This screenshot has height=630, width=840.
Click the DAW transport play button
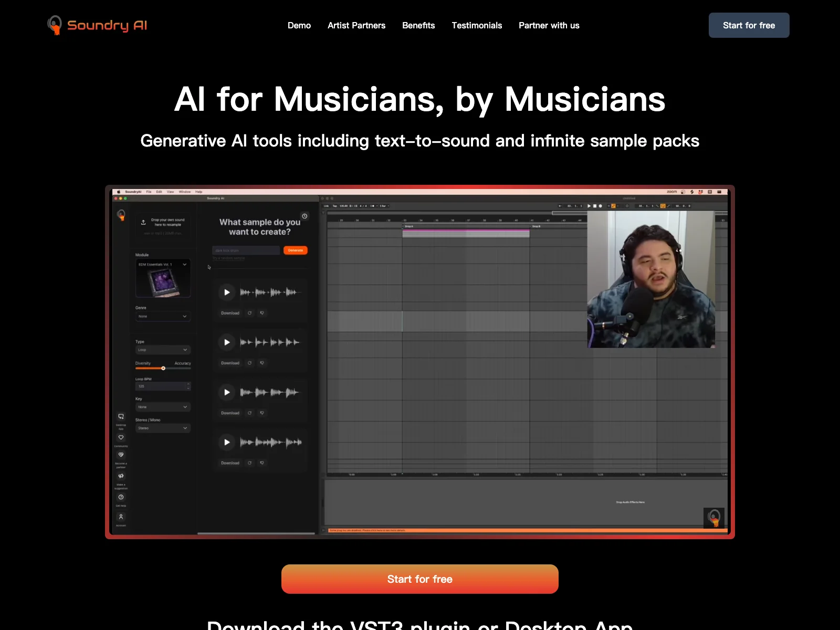(x=589, y=206)
